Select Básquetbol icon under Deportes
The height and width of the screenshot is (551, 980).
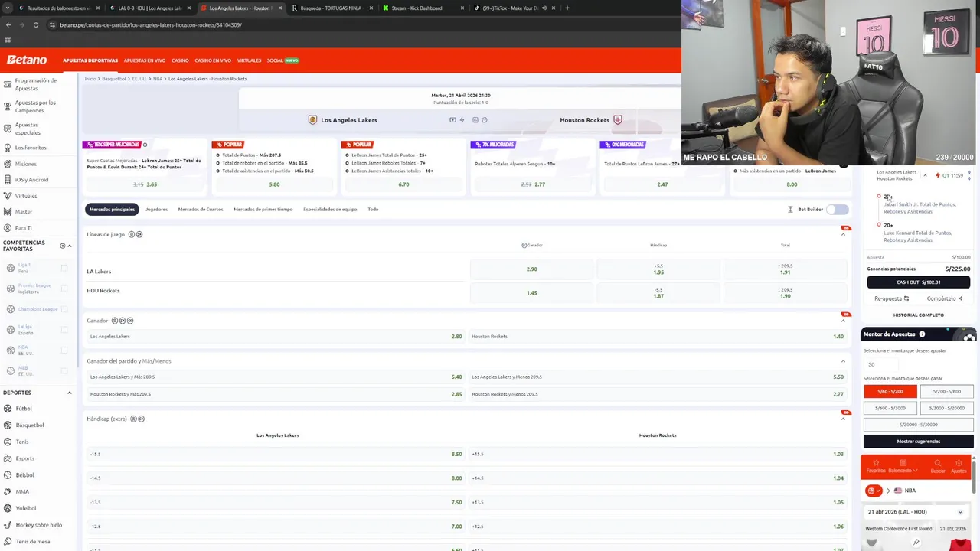(8, 425)
